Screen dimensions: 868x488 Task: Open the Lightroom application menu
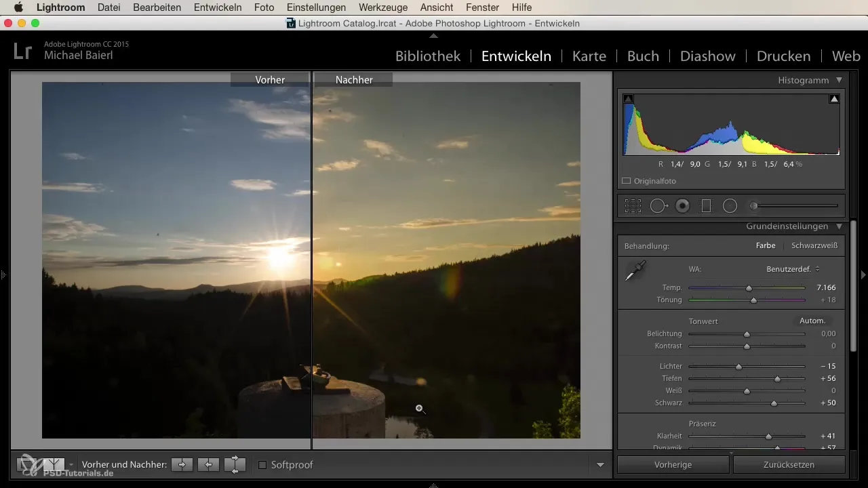(60, 7)
